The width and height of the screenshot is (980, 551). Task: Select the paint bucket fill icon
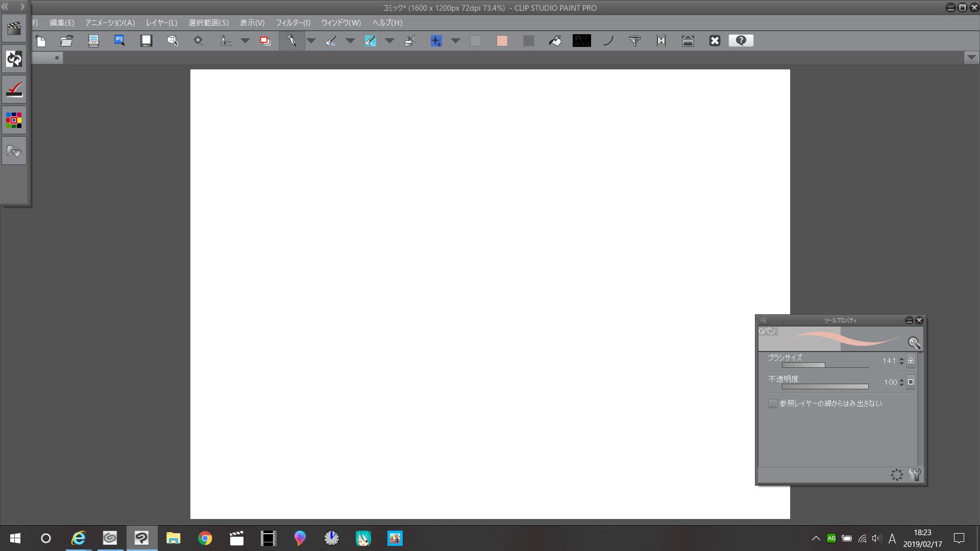coord(555,41)
